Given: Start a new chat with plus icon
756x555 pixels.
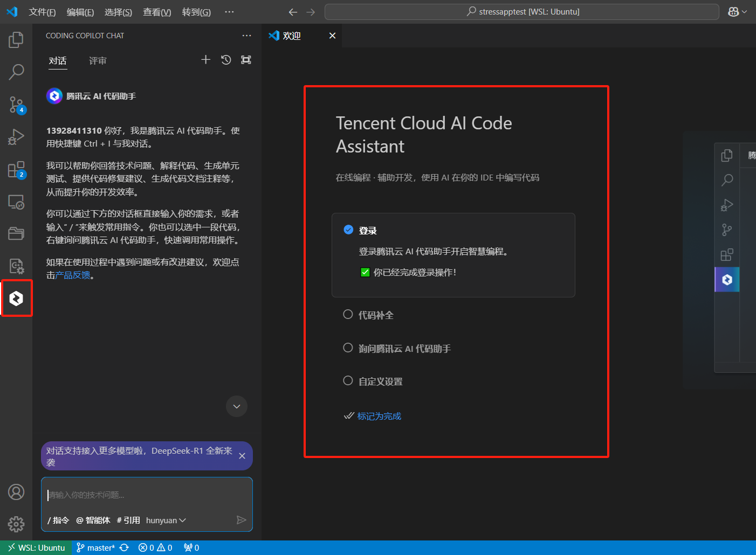Looking at the screenshot, I should (x=205, y=60).
